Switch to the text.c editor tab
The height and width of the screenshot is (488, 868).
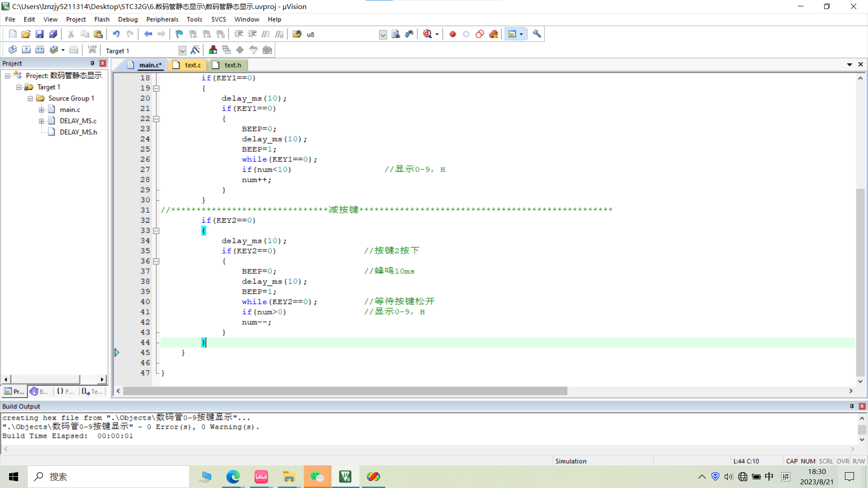click(x=188, y=65)
